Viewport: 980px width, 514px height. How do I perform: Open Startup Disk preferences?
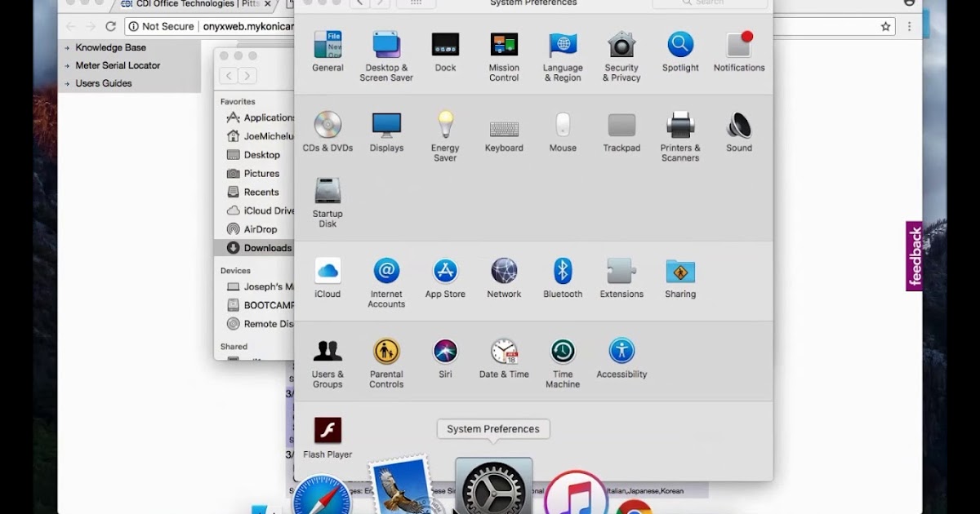(x=327, y=202)
